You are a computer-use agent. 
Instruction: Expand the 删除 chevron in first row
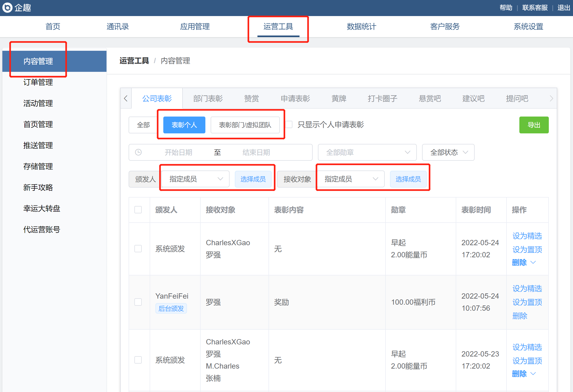pyautogui.click(x=533, y=262)
